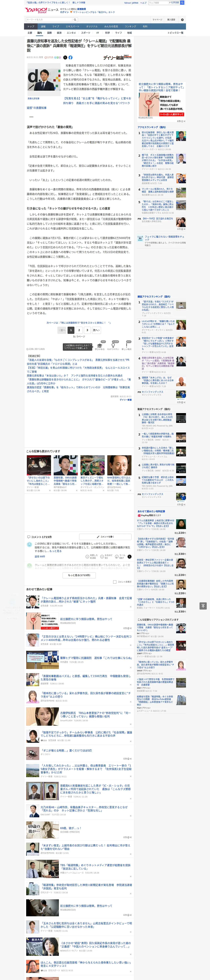Open the ライブ navigation tab

(x=56, y=26)
